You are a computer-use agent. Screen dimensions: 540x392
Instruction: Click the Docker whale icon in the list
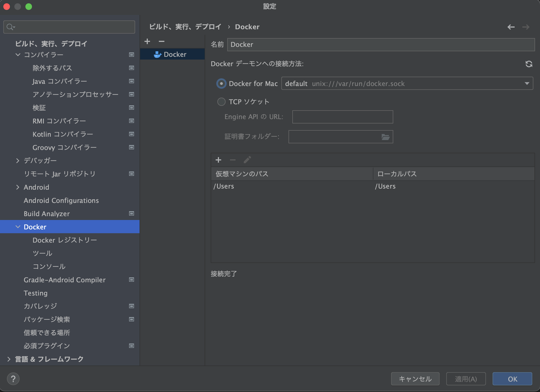[x=157, y=54]
